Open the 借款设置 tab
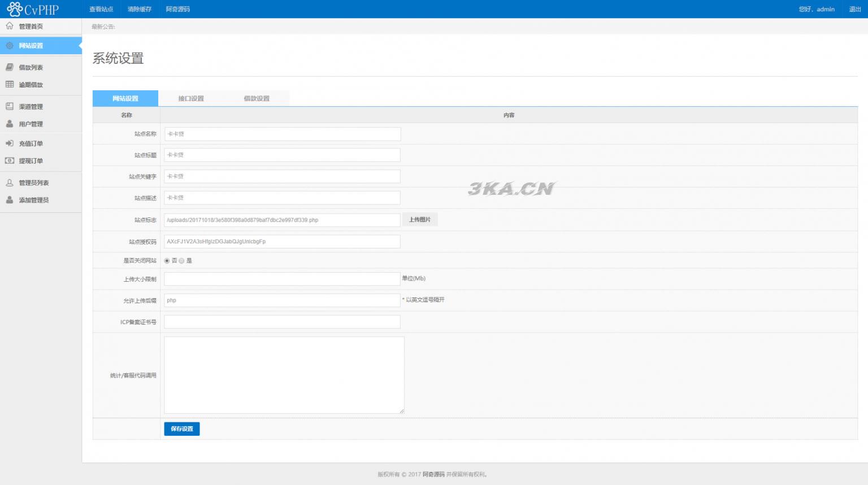Viewport: 868px width, 485px height. tap(257, 98)
